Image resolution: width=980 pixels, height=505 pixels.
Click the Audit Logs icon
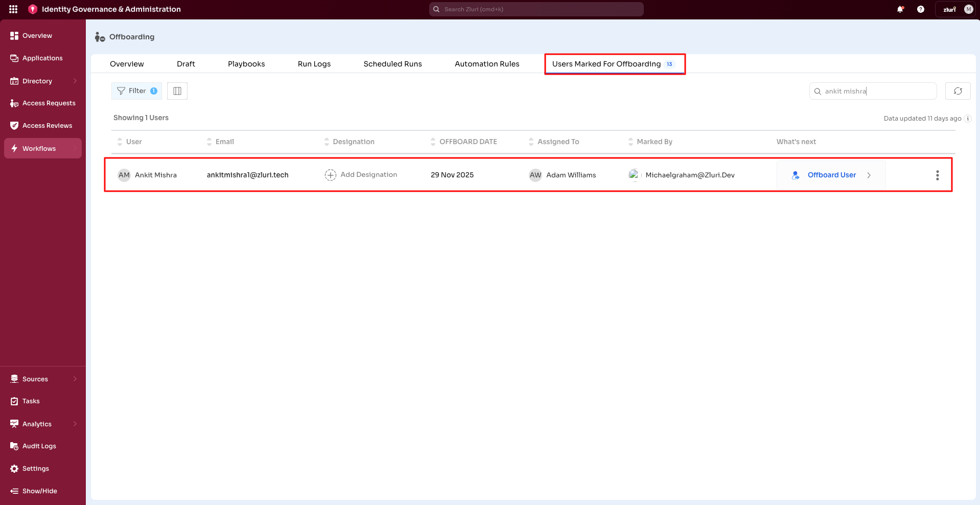[14, 446]
